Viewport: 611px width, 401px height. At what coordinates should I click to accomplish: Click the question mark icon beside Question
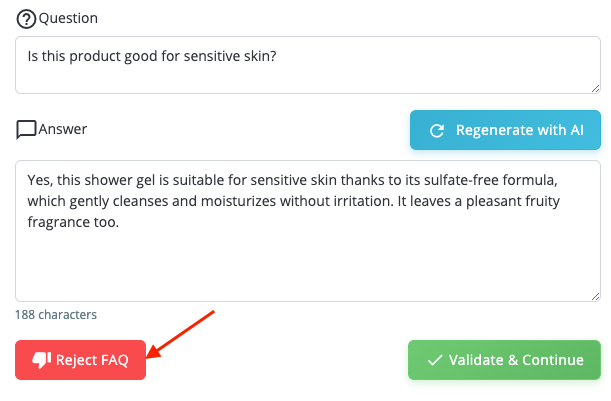[x=26, y=19]
